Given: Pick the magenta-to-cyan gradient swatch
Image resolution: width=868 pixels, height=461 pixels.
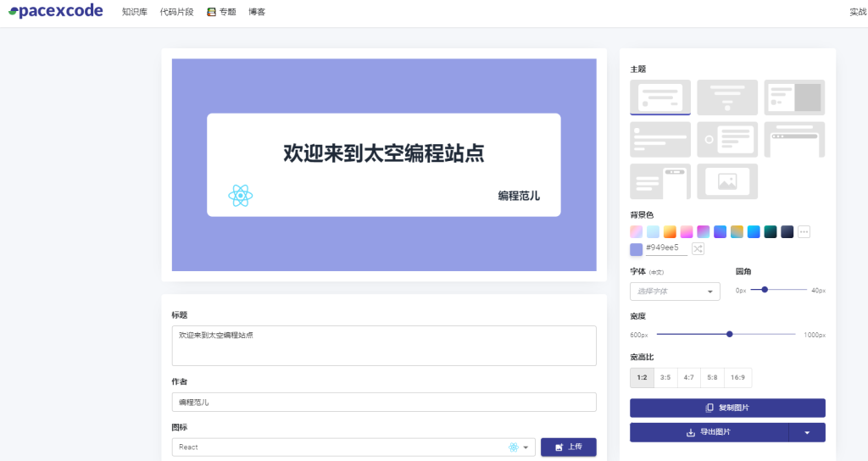Looking at the screenshot, I should pos(703,232).
